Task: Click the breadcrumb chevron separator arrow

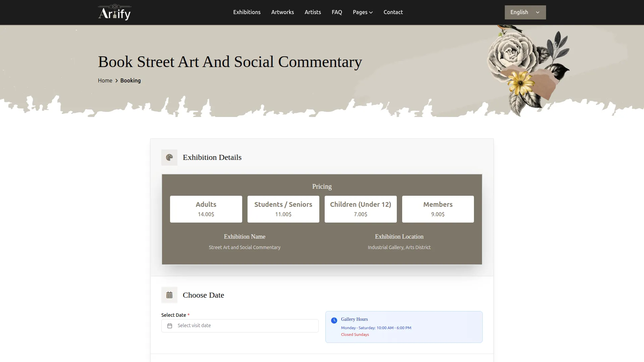Action: [x=117, y=81]
